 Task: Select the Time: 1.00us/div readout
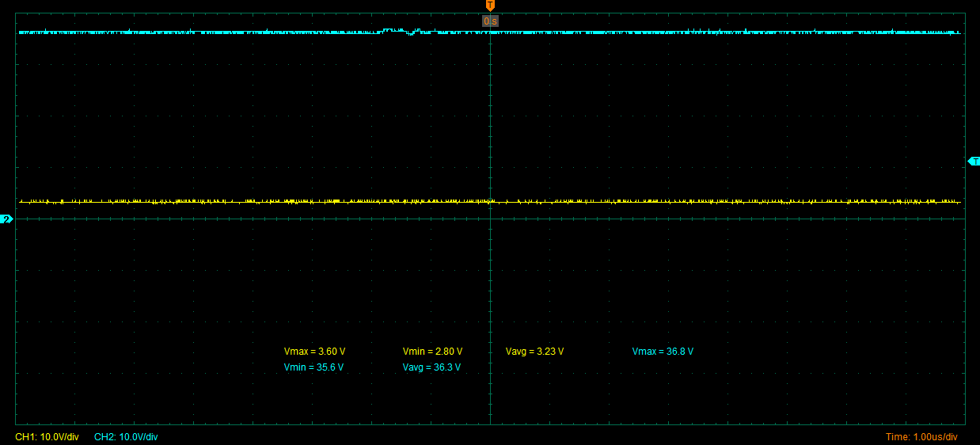[921, 437]
